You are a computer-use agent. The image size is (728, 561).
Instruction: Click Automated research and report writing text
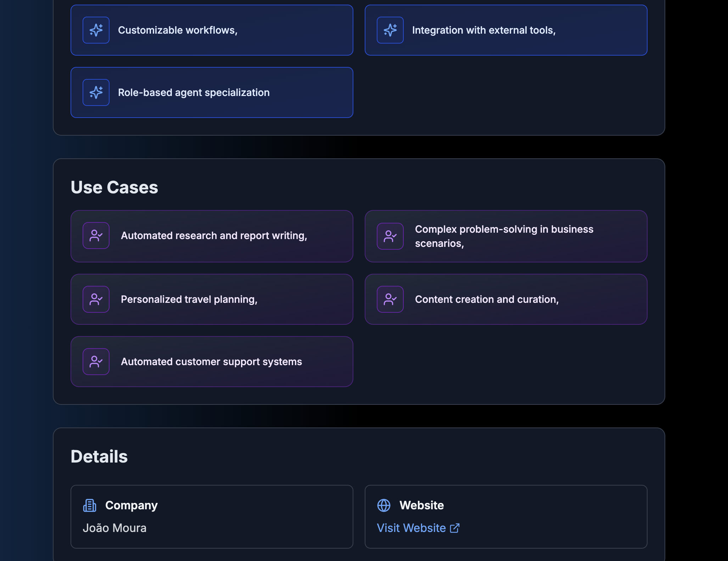[x=214, y=236]
